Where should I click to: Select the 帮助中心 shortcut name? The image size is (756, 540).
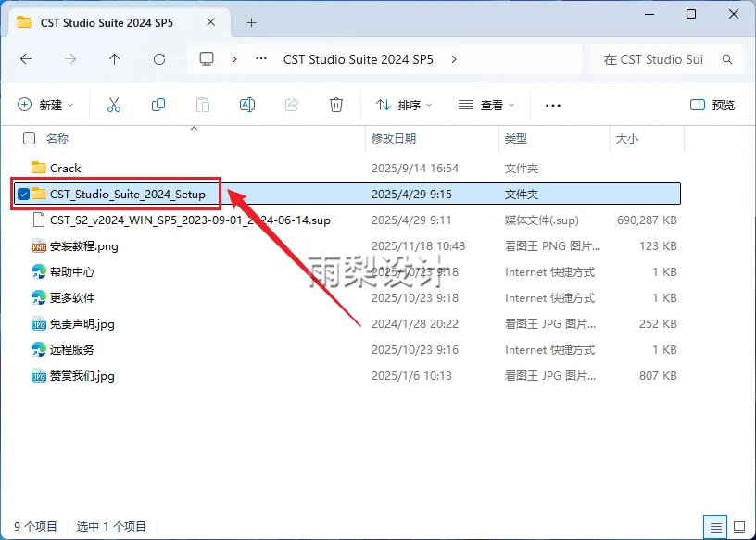(72, 272)
